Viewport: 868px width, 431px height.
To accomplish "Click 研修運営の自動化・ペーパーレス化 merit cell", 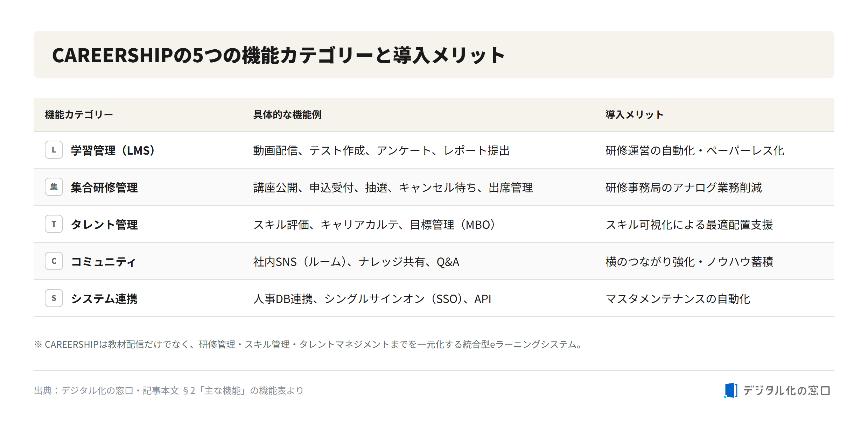I will pos(695,150).
